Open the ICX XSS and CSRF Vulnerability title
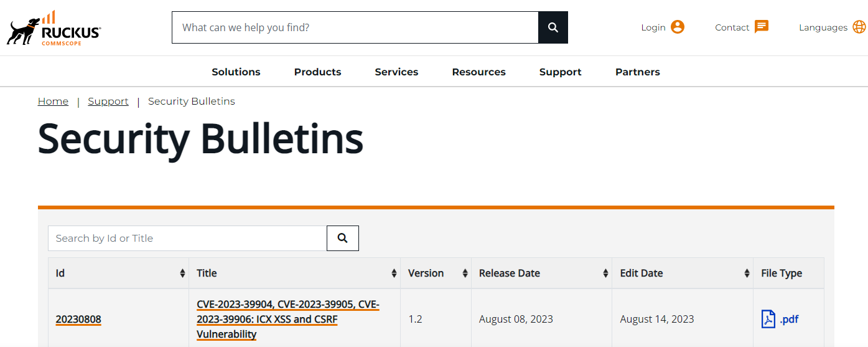The image size is (868, 347). 288,319
